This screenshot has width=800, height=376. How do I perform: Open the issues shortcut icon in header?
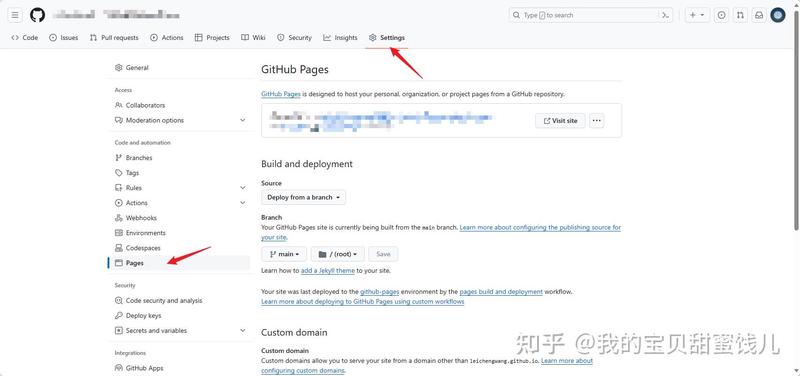(721, 15)
